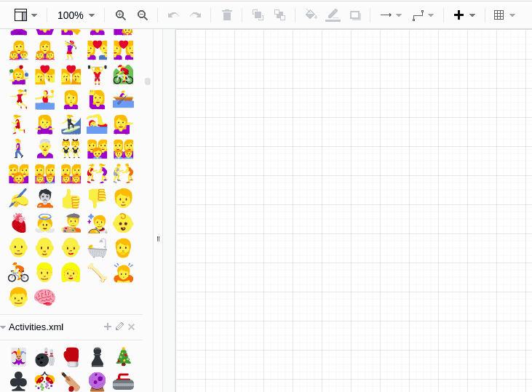
Task: Open the connection arrow style dropdown
Action: tap(391, 15)
